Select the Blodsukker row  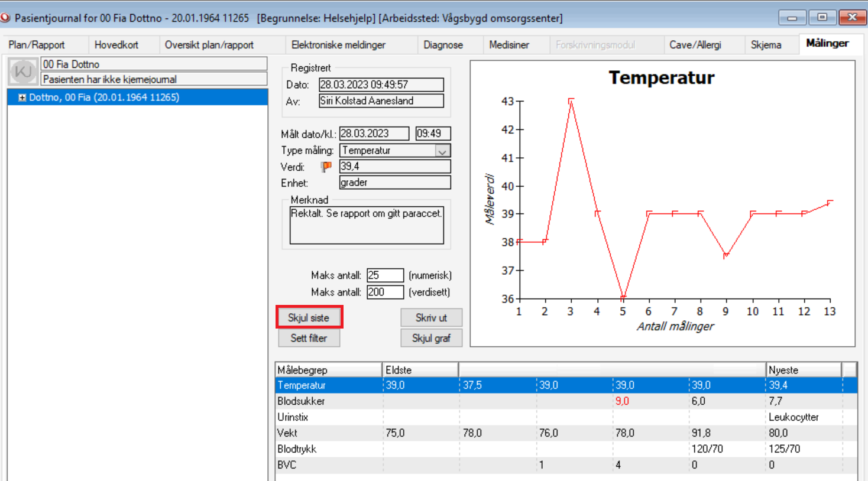pos(566,401)
